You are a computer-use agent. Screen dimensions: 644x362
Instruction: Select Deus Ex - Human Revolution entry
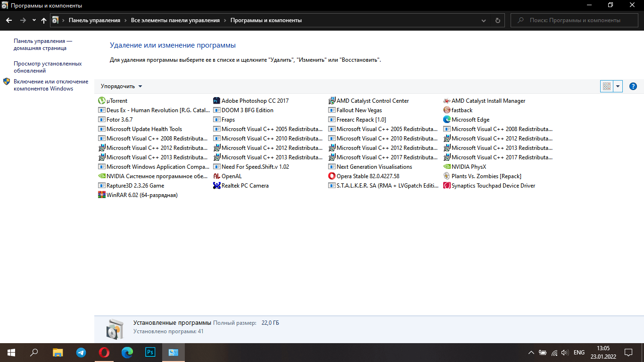[x=154, y=110]
